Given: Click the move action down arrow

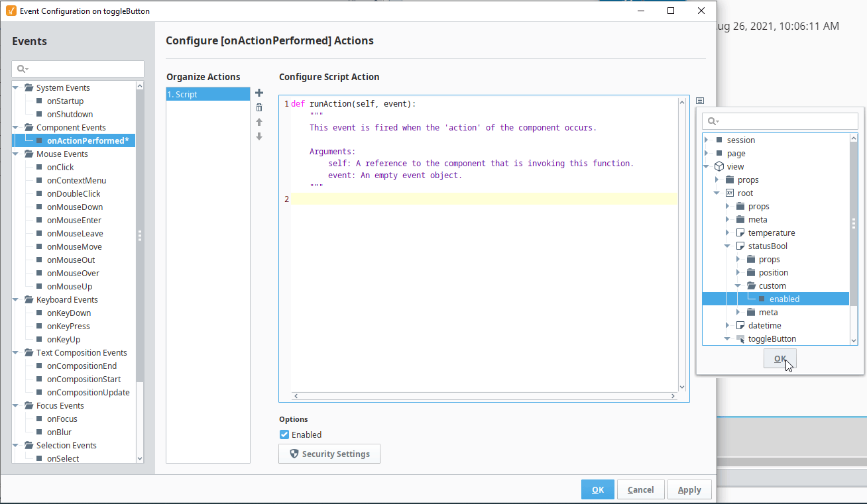Looking at the screenshot, I should tap(259, 136).
